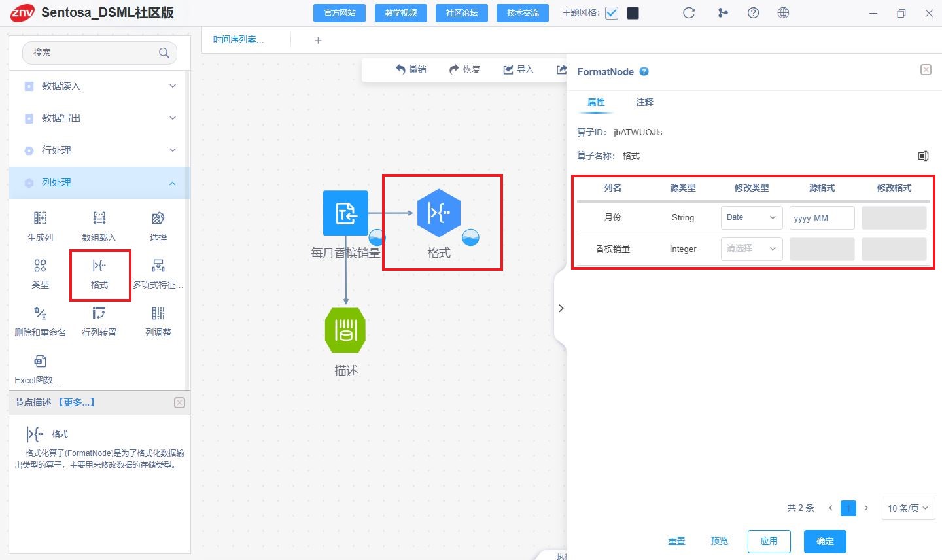Click the 【更多...】 link in node description

77,402
